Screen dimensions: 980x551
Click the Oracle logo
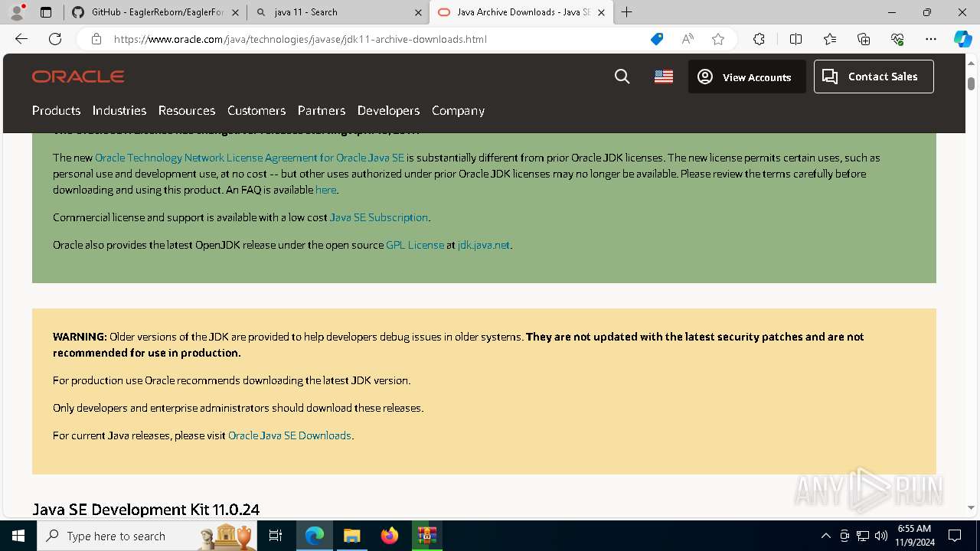coord(78,77)
